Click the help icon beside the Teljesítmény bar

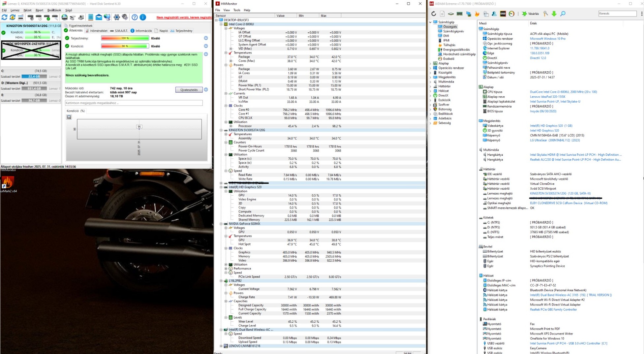[206, 38]
